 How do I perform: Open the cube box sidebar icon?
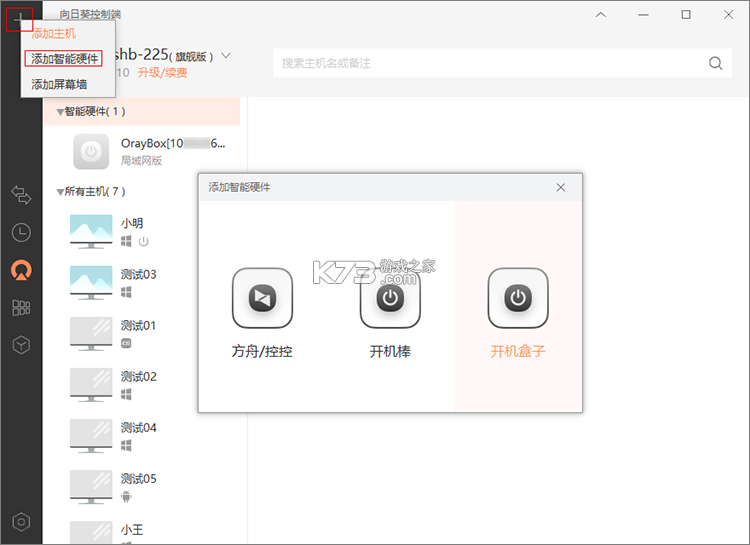pos(21,345)
